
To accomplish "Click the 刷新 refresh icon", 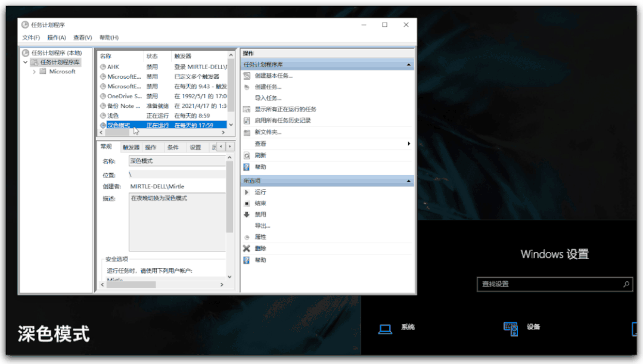I will (x=247, y=155).
